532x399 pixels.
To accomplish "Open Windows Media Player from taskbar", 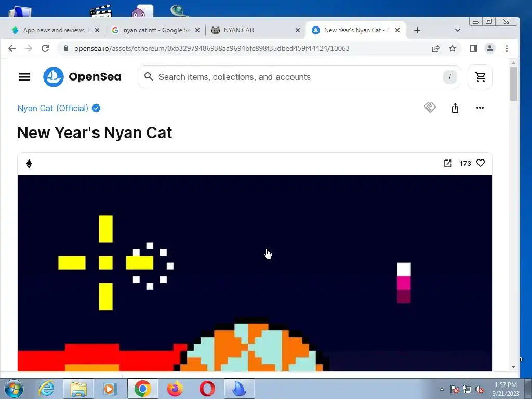I will 110,389.
